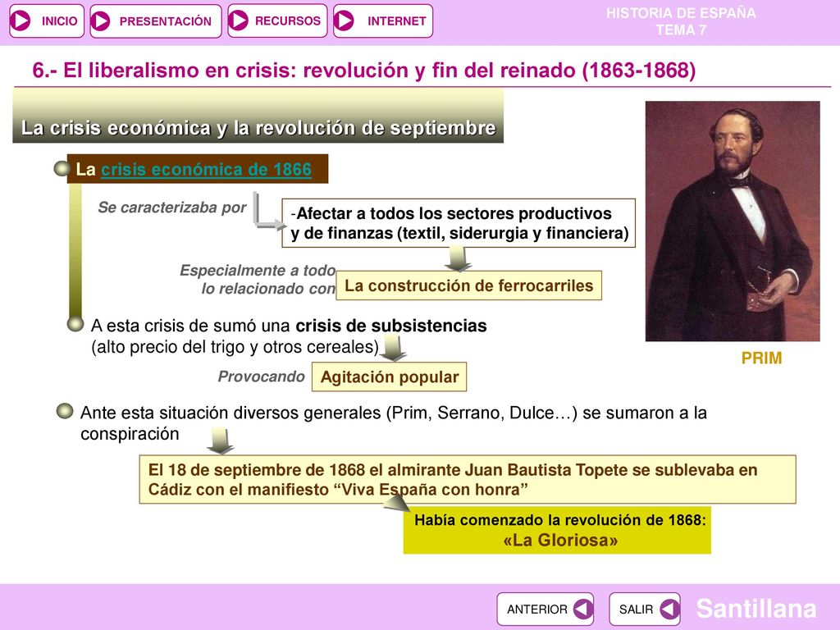840x630 pixels.
Task: Click the 'Ante esta situación diversos generales' paragraph
Action: 394,423
